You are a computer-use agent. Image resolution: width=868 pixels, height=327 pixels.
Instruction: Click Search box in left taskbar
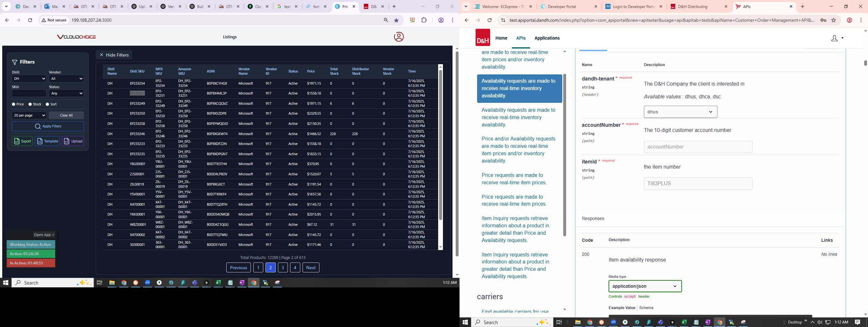tap(53, 283)
